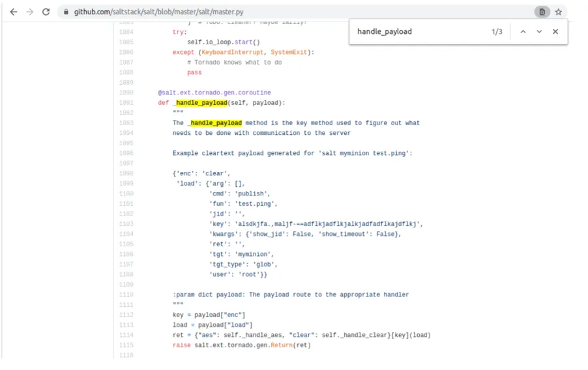Click the 'key': 'alsdkjfa' line
The width and height of the screenshot is (588, 370).
(316, 224)
